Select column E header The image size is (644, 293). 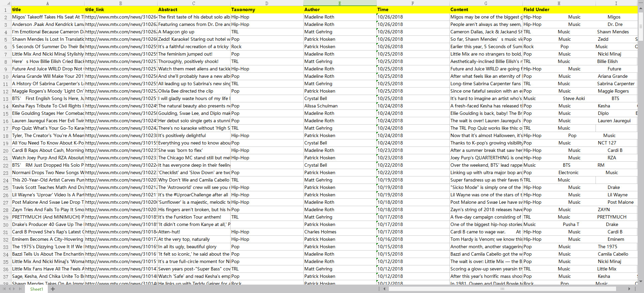(340, 3)
